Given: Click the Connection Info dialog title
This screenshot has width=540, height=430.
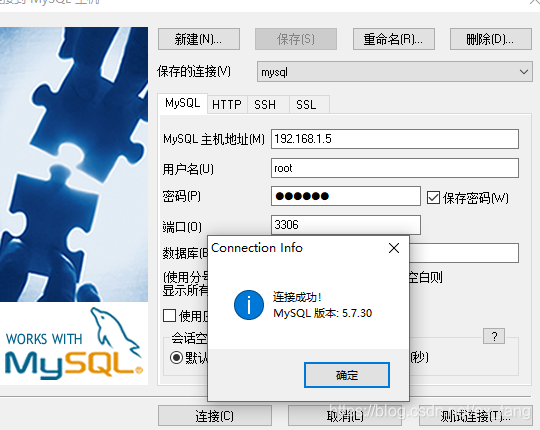Looking at the screenshot, I should [257, 248].
